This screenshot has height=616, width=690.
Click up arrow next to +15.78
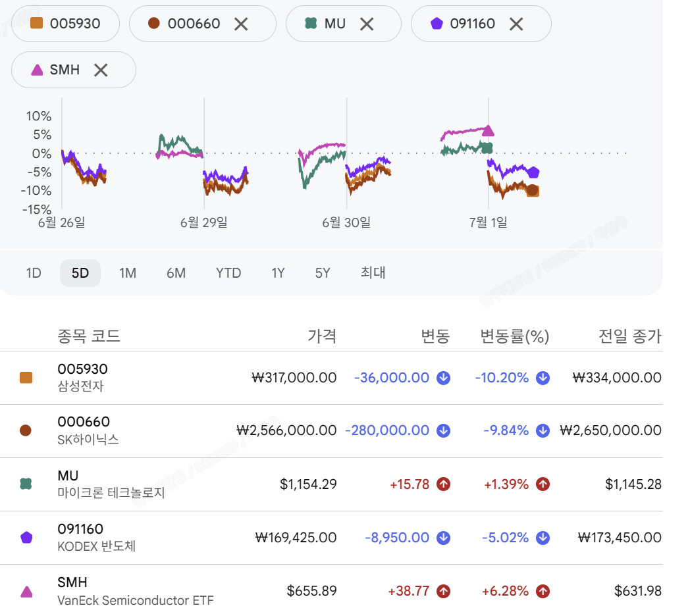tap(443, 484)
